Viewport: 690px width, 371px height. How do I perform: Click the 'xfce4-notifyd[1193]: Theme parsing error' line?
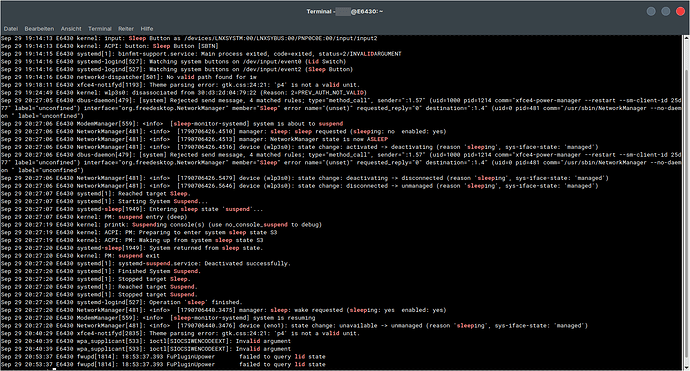(x=180, y=85)
